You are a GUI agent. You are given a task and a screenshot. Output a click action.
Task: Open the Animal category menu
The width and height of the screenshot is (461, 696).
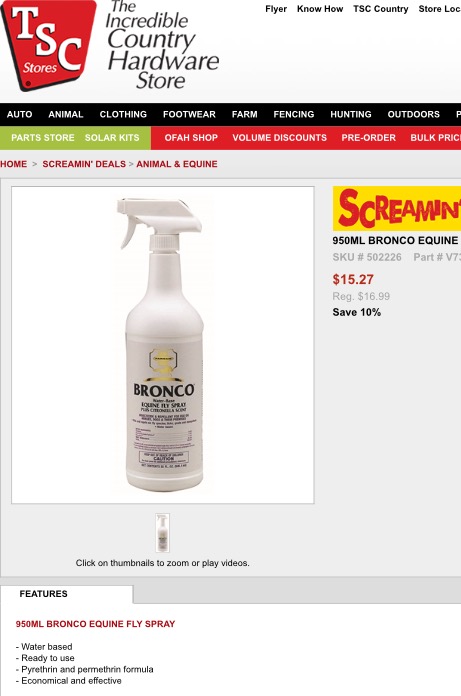(x=66, y=115)
